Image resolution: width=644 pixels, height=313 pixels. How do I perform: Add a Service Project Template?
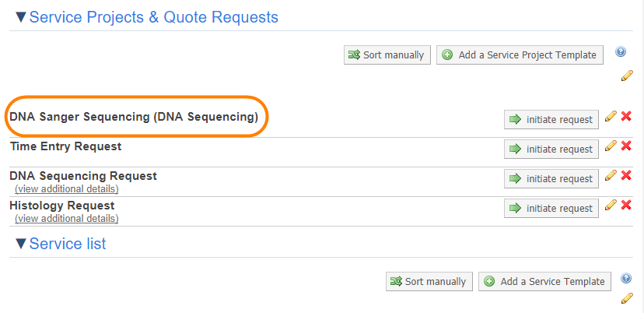520,55
